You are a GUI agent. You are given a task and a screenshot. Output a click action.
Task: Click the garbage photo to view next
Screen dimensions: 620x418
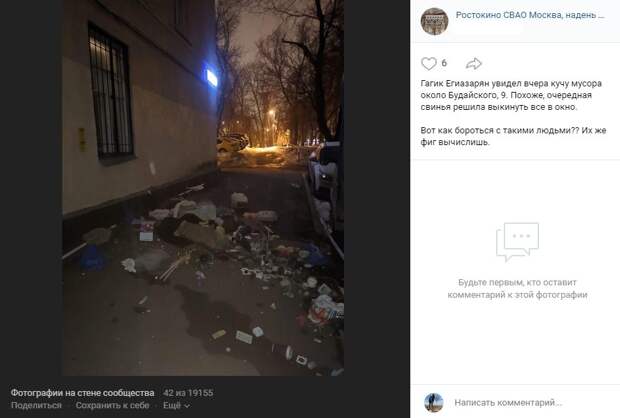tap(203, 188)
